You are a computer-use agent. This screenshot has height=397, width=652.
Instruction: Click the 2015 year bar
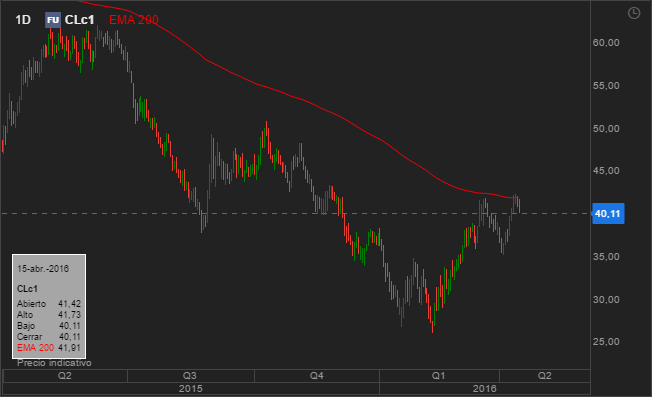(x=191, y=389)
